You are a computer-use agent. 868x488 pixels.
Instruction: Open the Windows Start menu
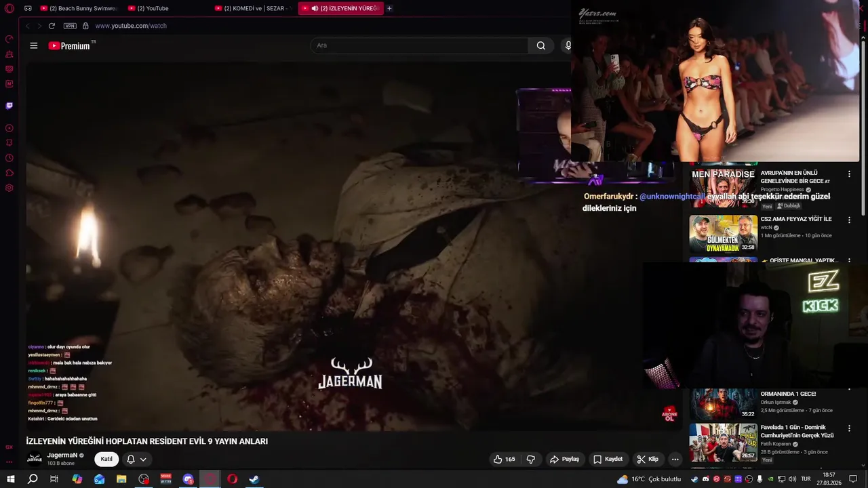point(10,479)
